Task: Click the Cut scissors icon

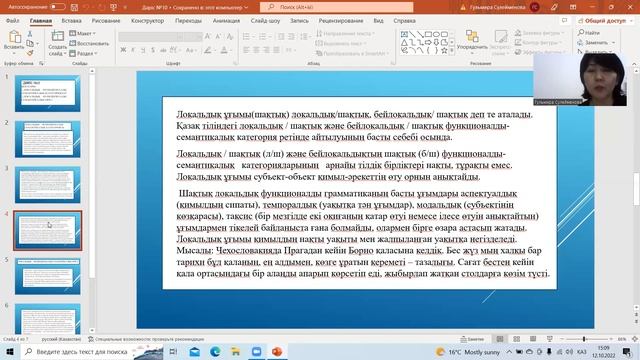Action: [x=30, y=34]
